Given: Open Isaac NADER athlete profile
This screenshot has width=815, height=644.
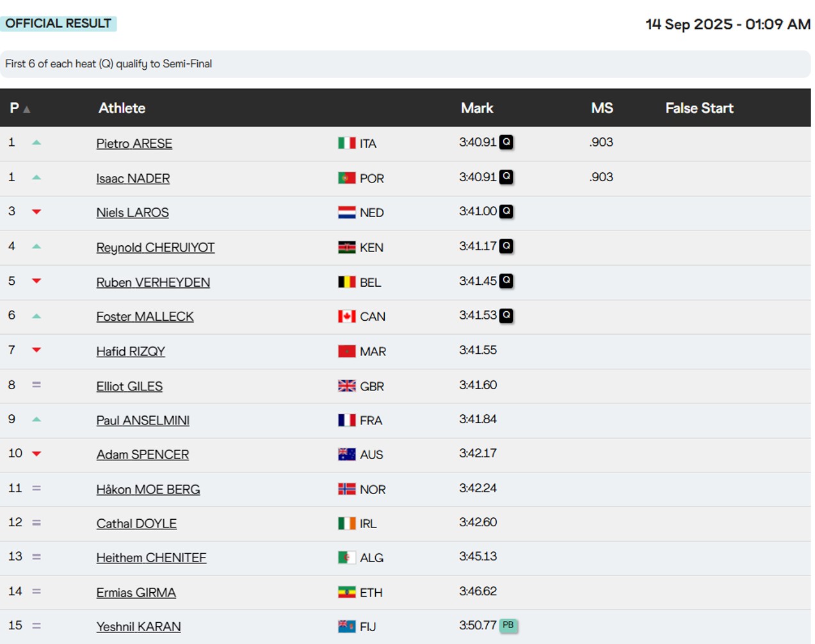Looking at the screenshot, I should [133, 179].
